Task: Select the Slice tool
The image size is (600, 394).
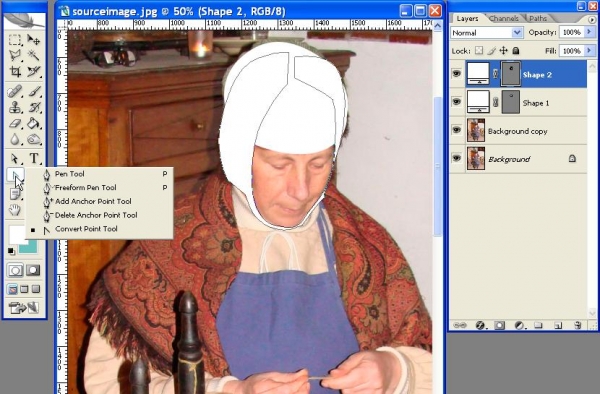Action: pos(34,72)
